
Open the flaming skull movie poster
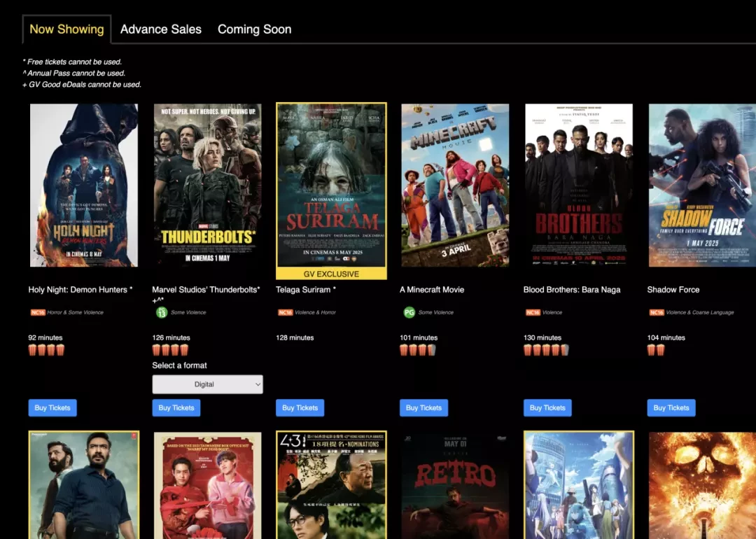(x=702, y=486)
